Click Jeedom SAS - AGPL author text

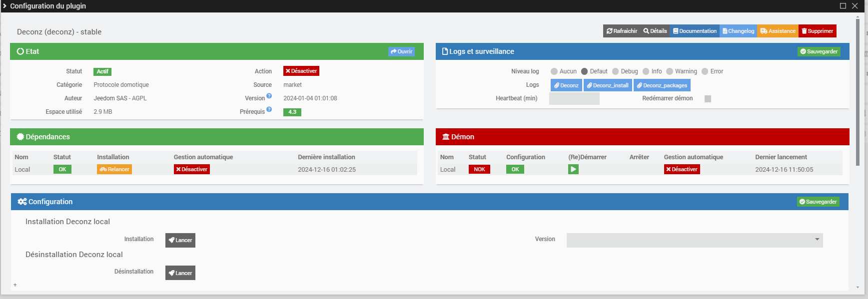(x=120, y=98)
